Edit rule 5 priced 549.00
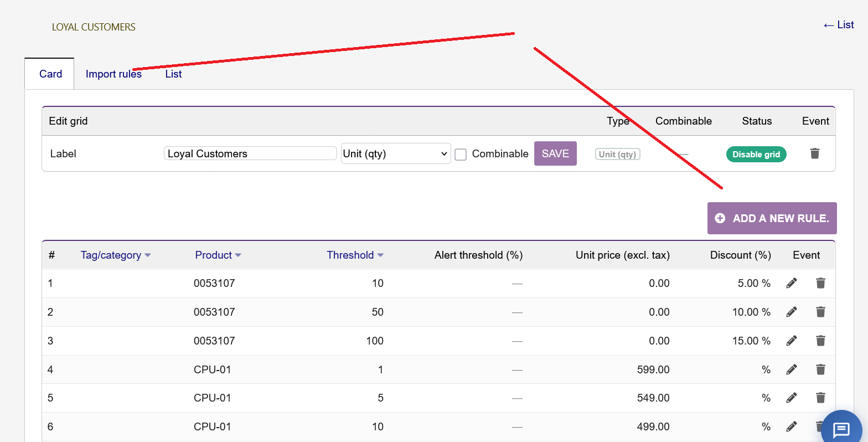The image size is (868, 442). [792, 398]
